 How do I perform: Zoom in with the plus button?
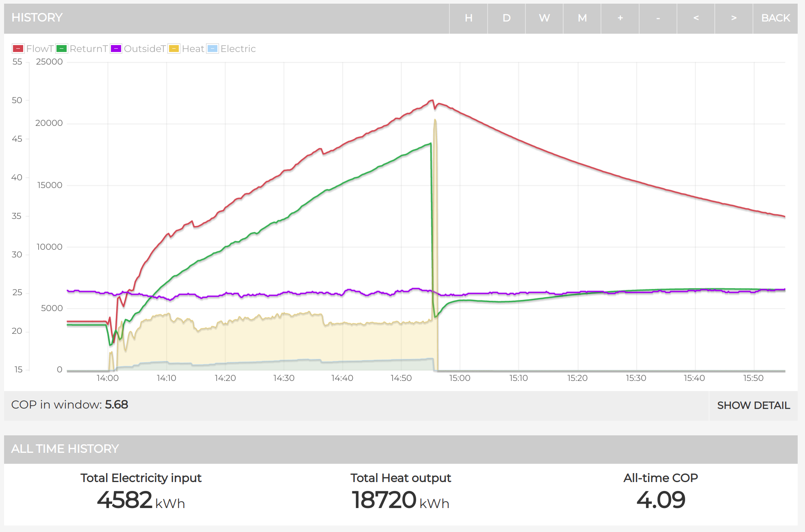click(620, 18)
